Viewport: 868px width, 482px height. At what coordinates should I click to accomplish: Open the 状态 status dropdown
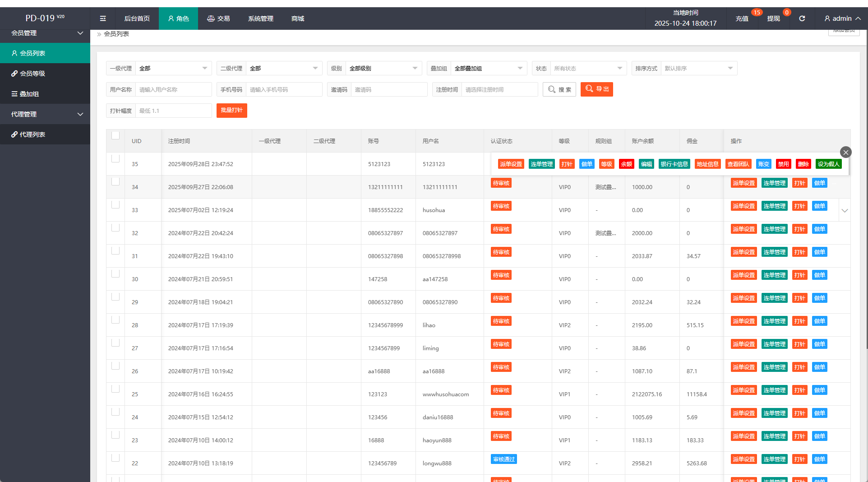tap(588, 69)
